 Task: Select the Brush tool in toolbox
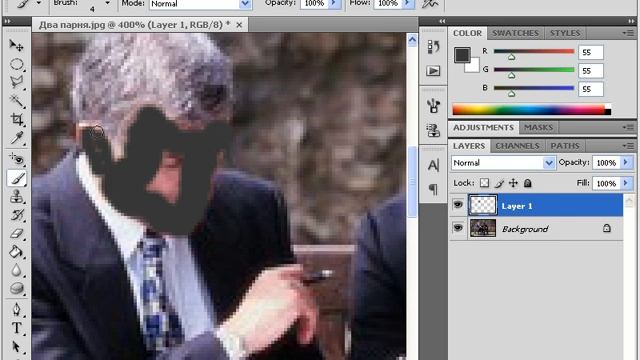16,178
